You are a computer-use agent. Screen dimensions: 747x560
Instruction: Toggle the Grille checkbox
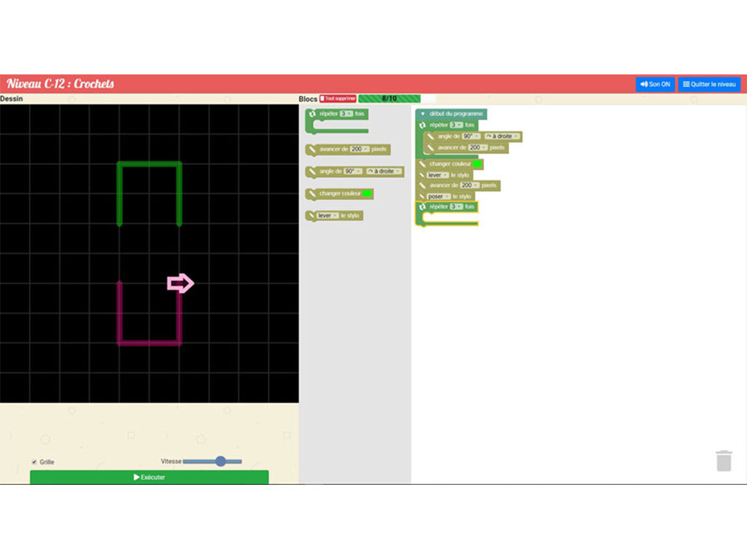click(x=34, y=462)
